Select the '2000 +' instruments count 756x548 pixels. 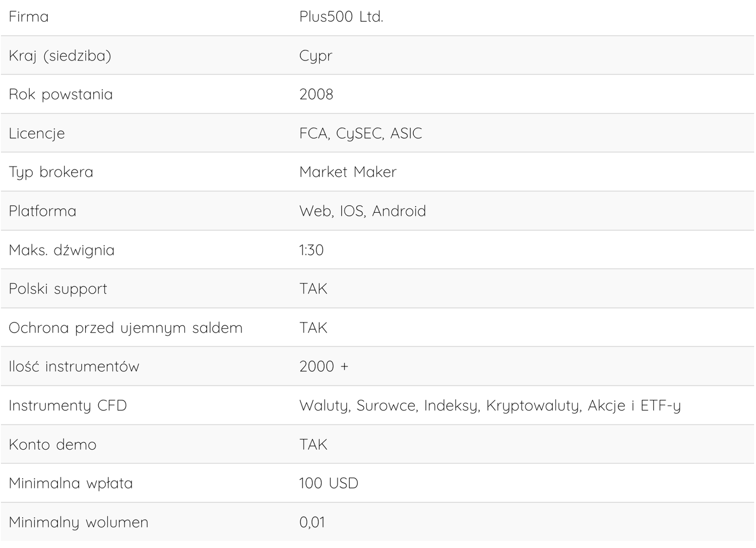coord(324,367)
